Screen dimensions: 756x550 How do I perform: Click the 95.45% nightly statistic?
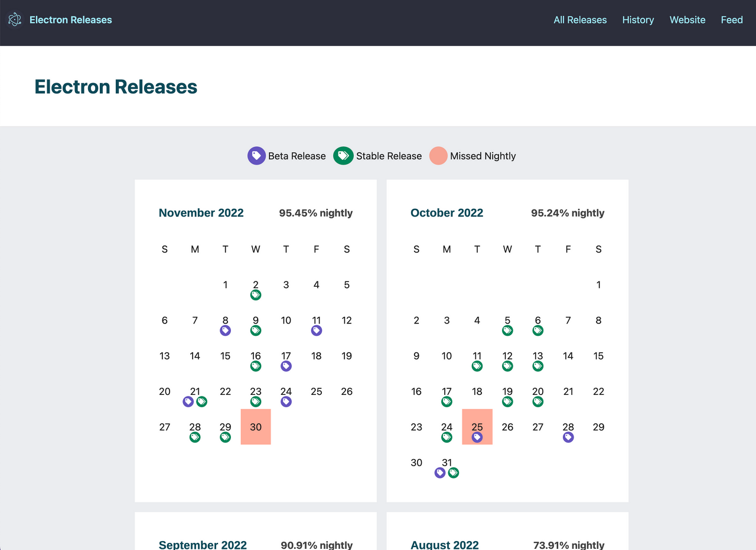tap(316, 213)
